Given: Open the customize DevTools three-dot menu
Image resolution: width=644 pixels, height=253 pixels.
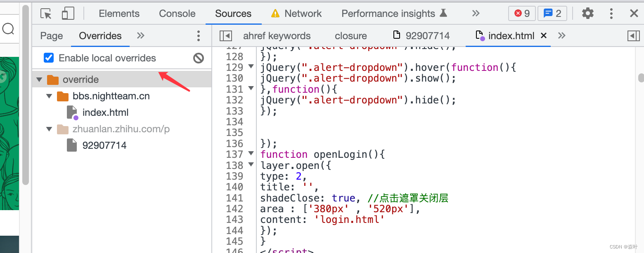Looking at the screenshot, I should click(611, 13).
